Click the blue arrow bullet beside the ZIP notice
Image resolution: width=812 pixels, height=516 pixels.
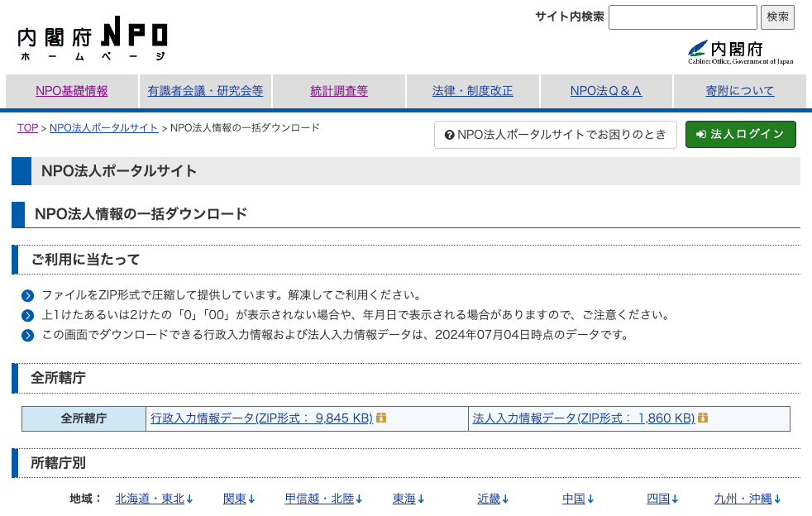click(x=29, y=294)
